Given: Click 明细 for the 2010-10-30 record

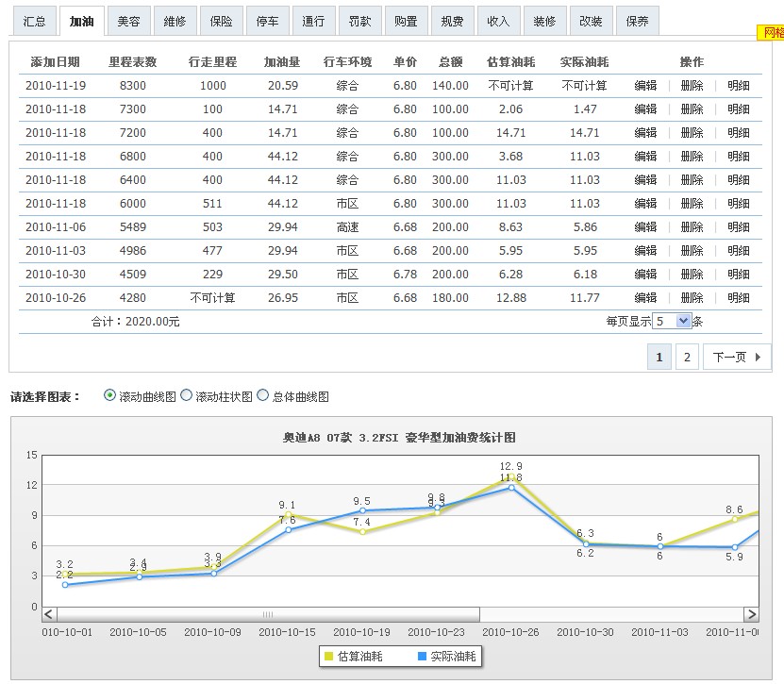Looking at the screenshot, I should (739, 275).
